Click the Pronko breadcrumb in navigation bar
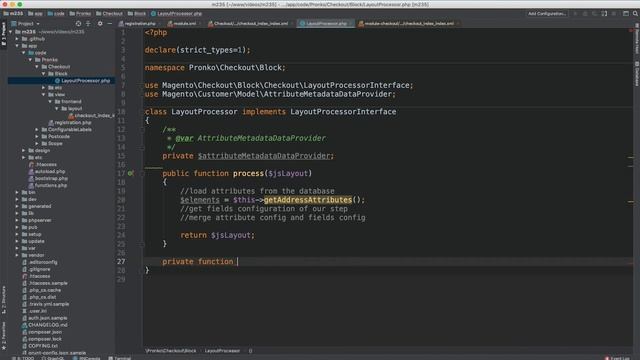 [x=80, y=13]
